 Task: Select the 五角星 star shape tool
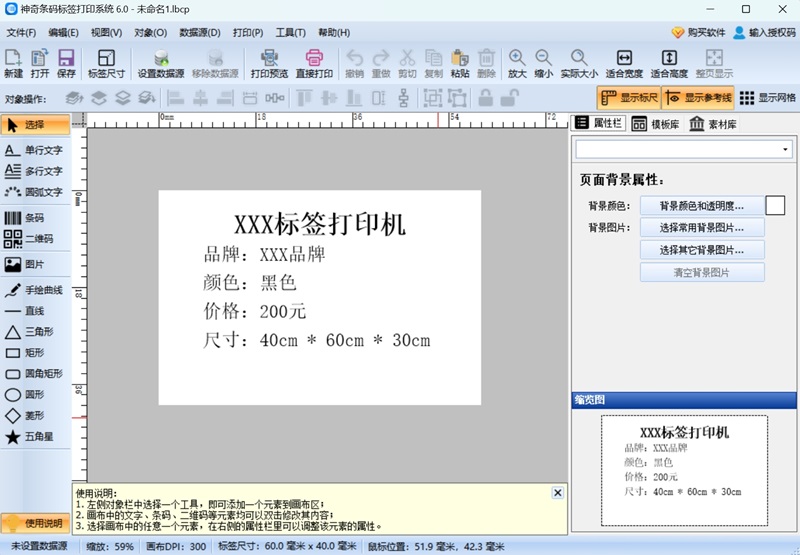click(x=34, y=437)
